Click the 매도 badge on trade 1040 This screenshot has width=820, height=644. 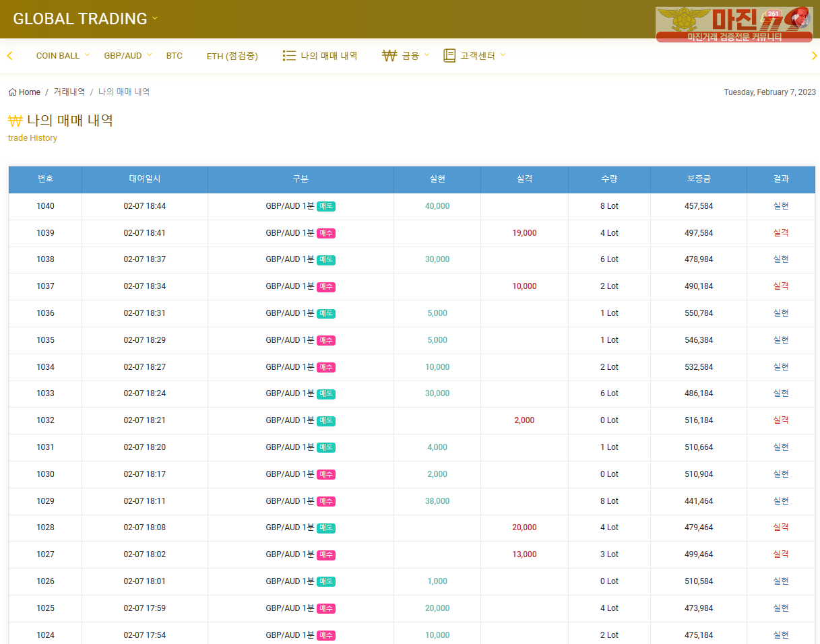[x=326, y=206]
